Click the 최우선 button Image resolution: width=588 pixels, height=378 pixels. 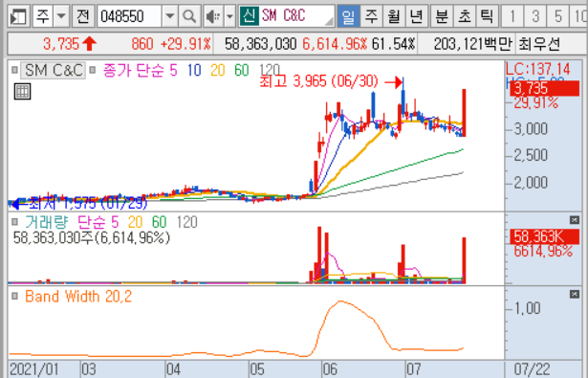539,44
